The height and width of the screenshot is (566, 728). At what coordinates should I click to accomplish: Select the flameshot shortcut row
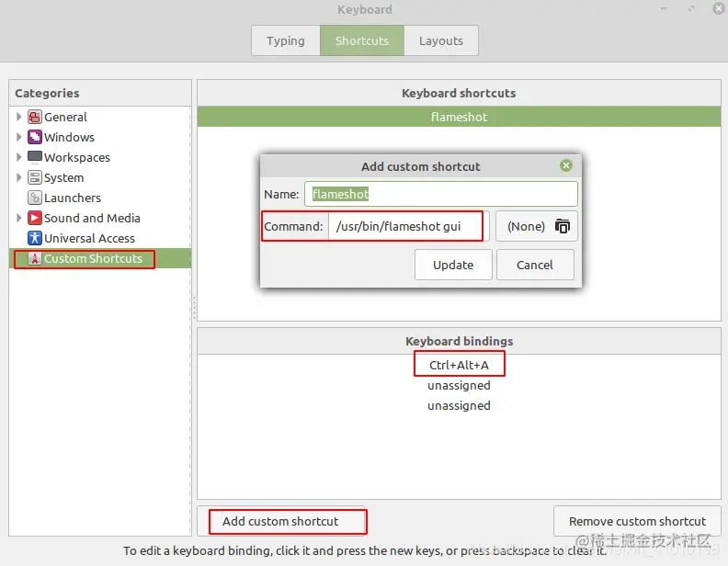[x=459, y=117]
